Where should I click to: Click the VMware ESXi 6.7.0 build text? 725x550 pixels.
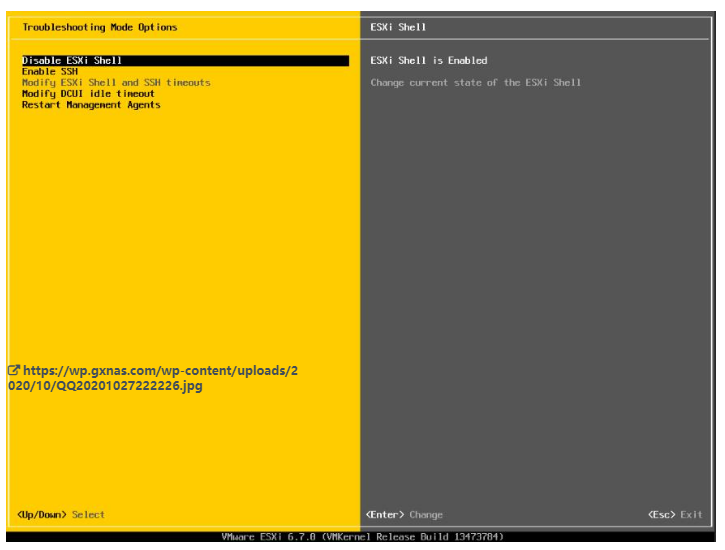(x=362, y=537)
